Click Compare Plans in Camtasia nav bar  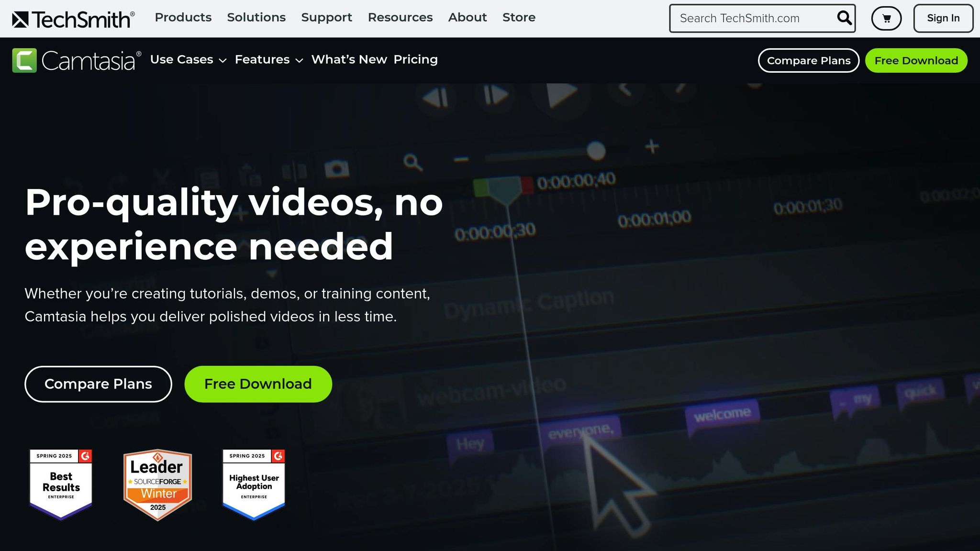tap(809, 60)
